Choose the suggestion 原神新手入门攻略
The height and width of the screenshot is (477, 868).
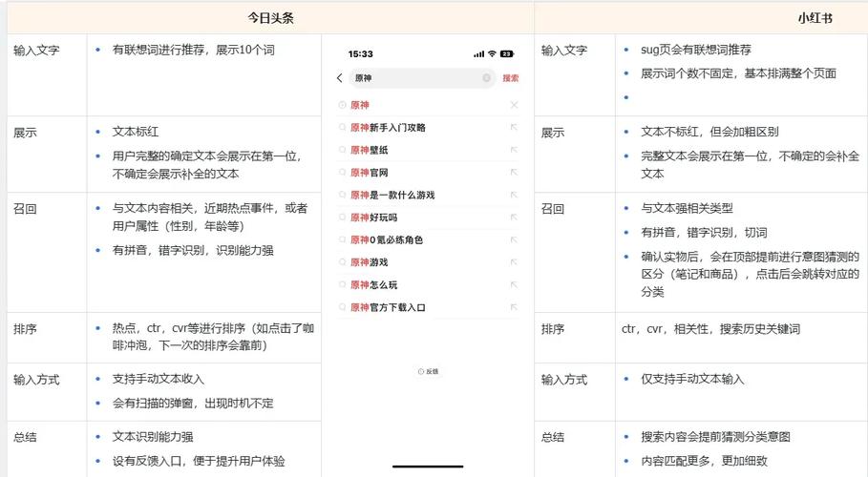[x=388, y=127]
